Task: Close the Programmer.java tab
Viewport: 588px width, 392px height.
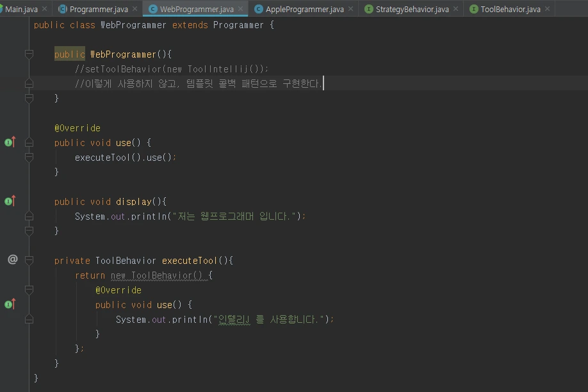Action: [135, 8]
